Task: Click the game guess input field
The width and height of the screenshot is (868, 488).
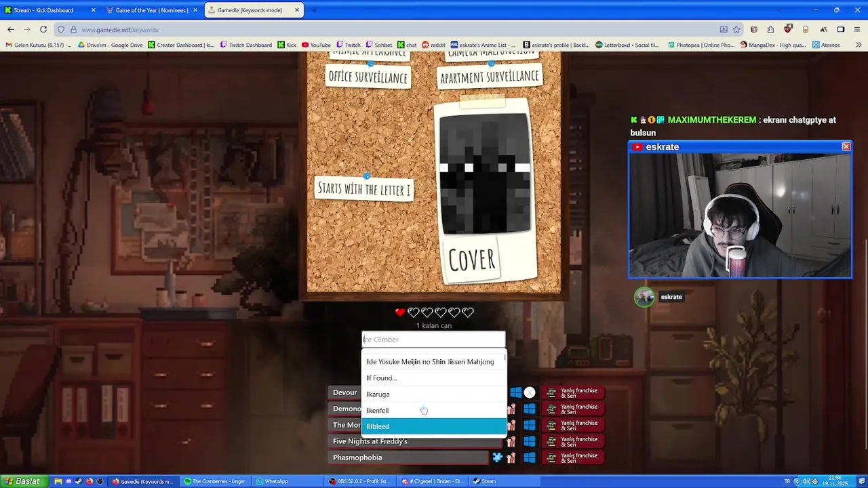Action: [433, 340]
